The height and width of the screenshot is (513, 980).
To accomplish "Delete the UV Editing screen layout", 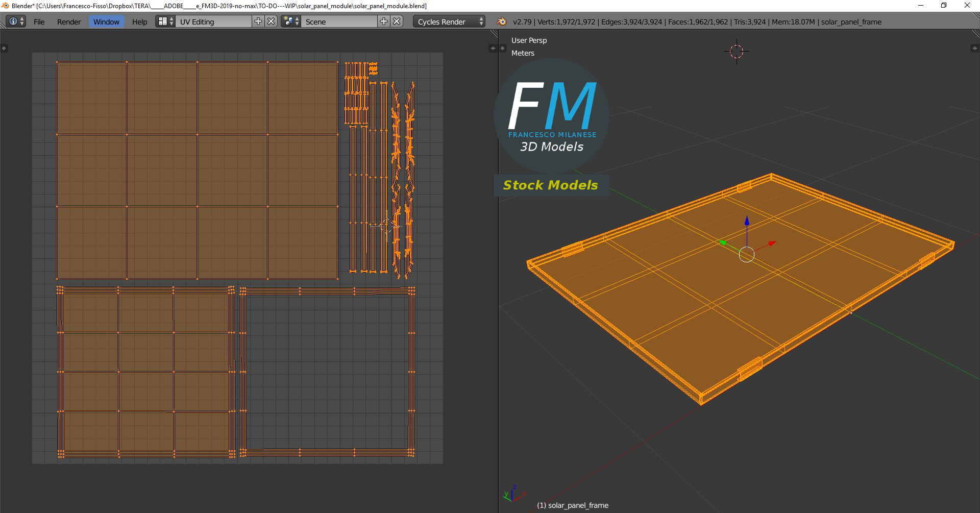I will click(272, 21).
